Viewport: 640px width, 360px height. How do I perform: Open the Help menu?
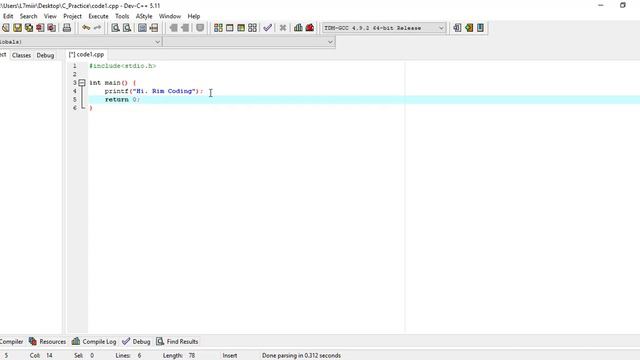tap(194, 16)
